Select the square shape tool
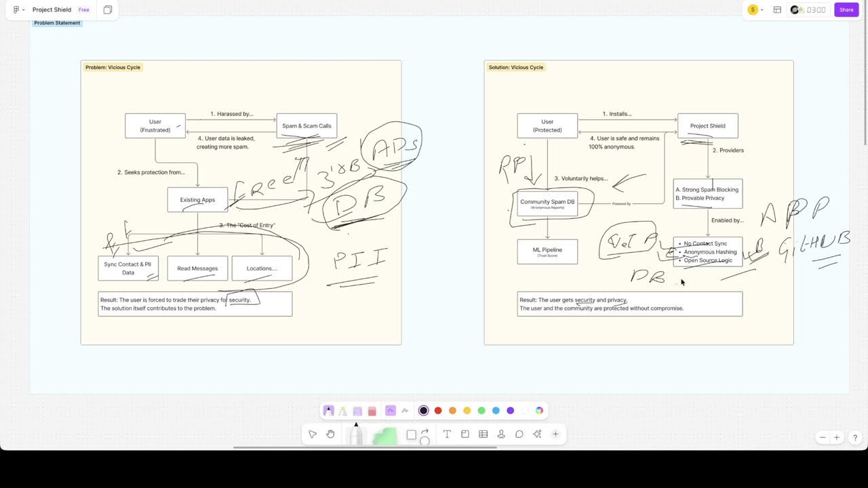This screenshot has height=488, width=868. [411, 435]
